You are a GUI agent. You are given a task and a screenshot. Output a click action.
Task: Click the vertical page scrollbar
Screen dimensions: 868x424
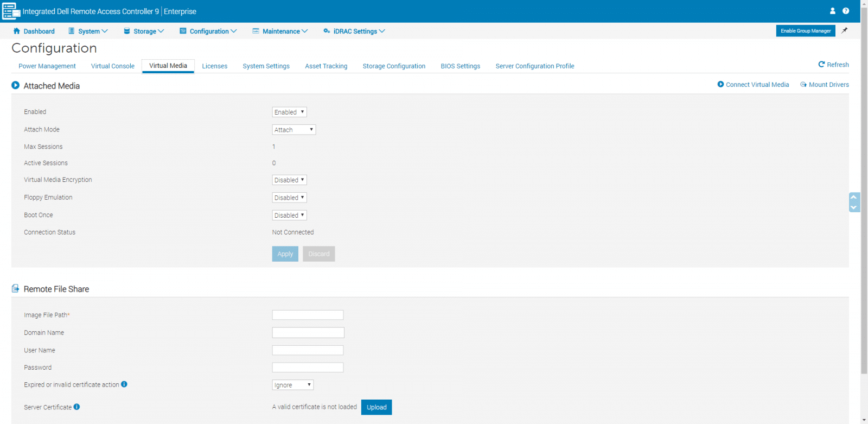[x=864, y=190]
